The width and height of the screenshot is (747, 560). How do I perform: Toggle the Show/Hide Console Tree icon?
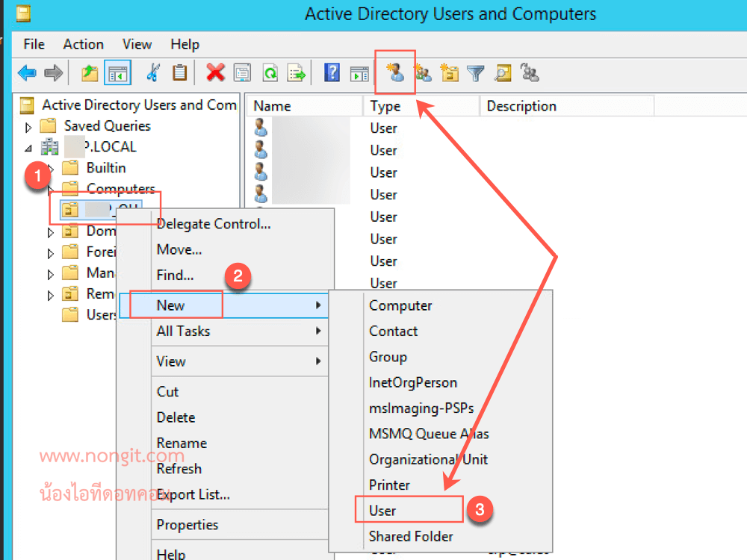(x=117, y=72)
